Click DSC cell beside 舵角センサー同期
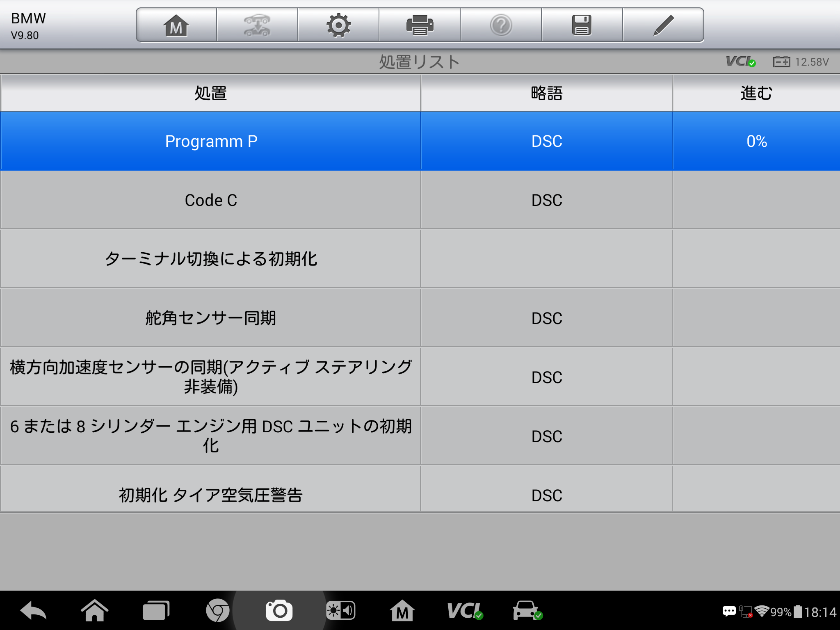Screen dimensions: 840x630 (547, 318)
